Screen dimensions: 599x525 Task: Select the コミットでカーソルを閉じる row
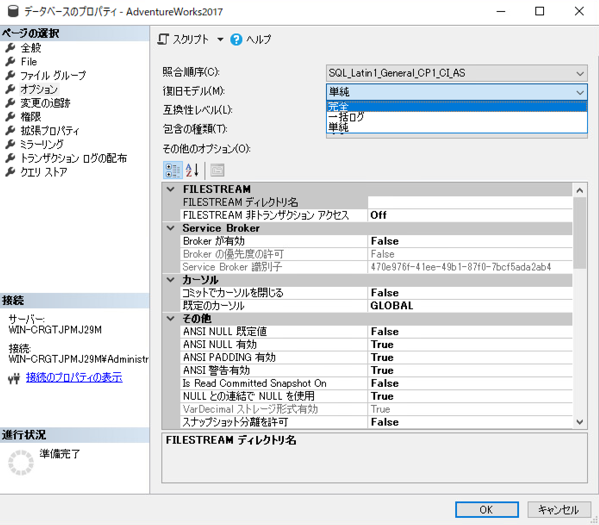pyautogui.click(x=376, y=293)
